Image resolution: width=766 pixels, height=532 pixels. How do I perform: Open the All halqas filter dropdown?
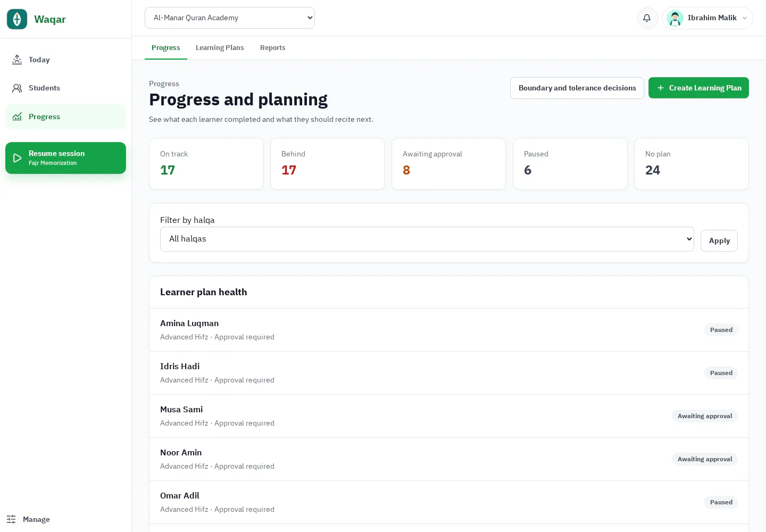coord(427,239)
